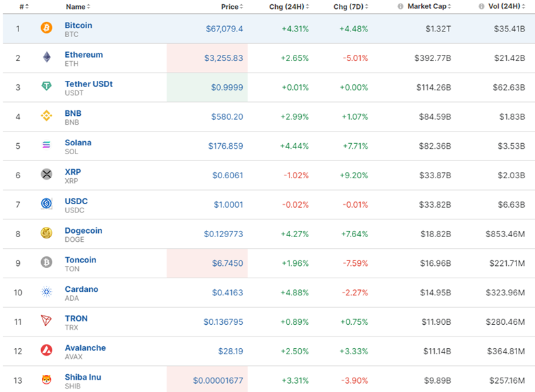Viewport: 535px width, 392px height.
Task: Click XRP 7D change +9.20%
Action: click(x=354, y=175)
